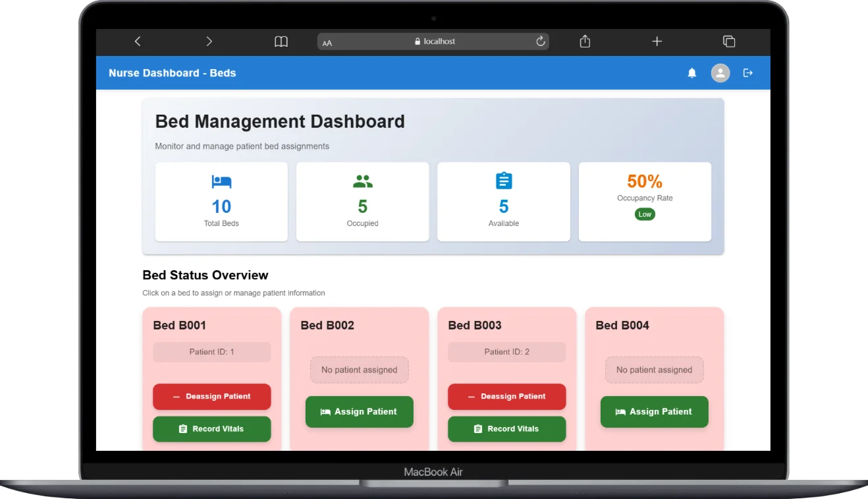Open the Safari bookmarks sidebar
868x499 pixels.
coord(281,41)
